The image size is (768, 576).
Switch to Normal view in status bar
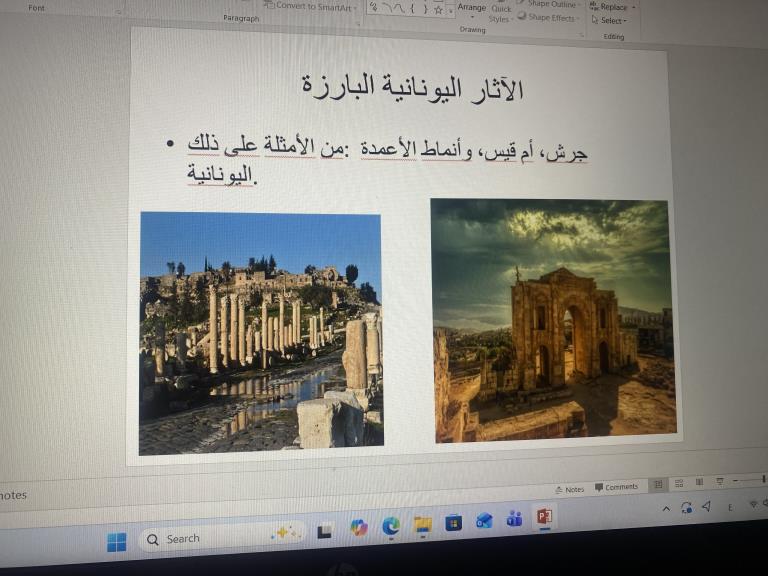tap(658, 485)
